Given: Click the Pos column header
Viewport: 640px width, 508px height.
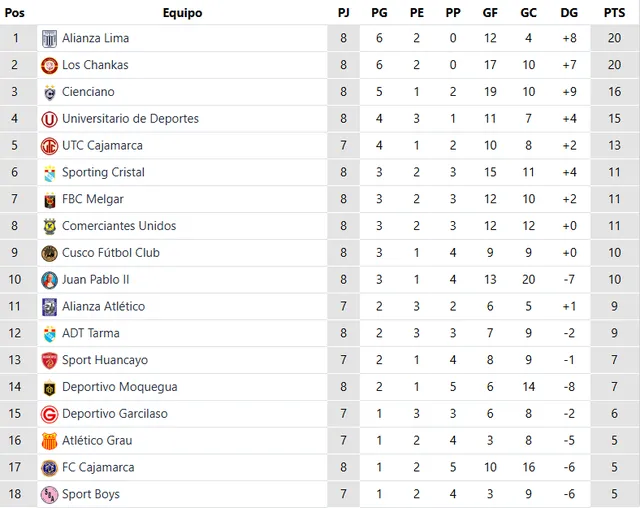Looking at the screenshot, I should [15, 13].
